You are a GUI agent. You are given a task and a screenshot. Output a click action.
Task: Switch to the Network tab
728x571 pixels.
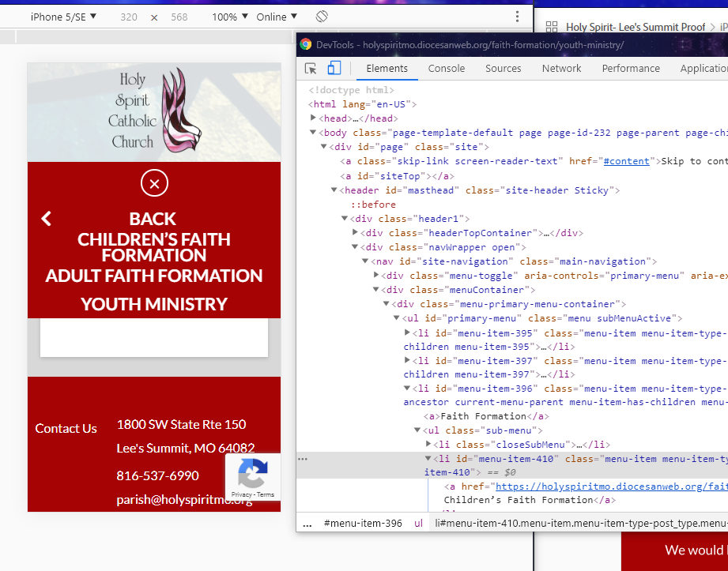tap(561, 69)
